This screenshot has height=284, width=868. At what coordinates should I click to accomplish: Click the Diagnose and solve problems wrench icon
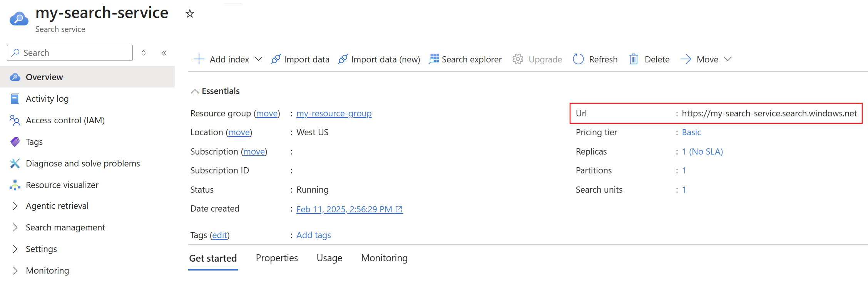(x=15, y=163)
